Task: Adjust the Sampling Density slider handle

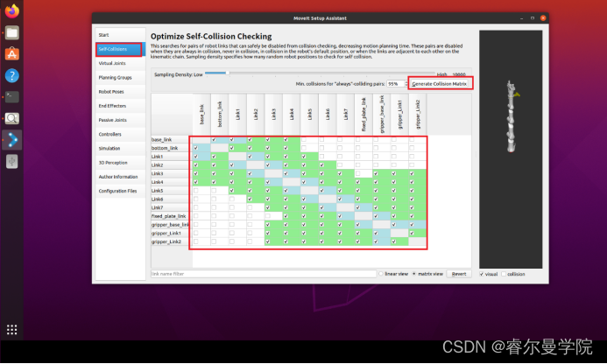Action: pos(228,73)
